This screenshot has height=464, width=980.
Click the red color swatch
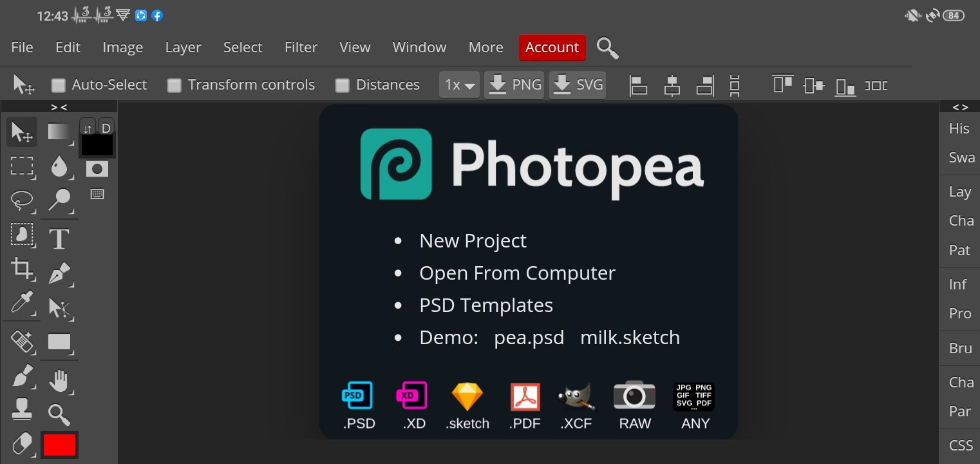click(59, 445)
